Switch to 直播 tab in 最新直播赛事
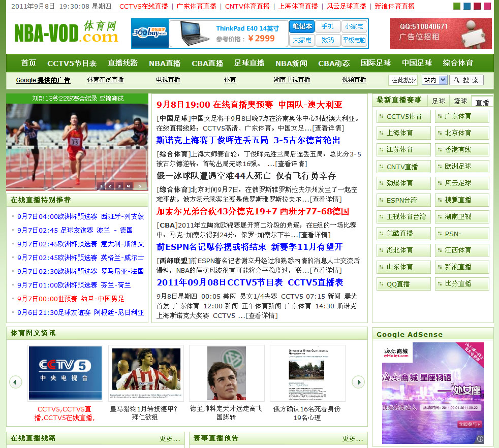The width and height of the screenshot is (499, 448). pyautogui.click(x=482, y=102)
